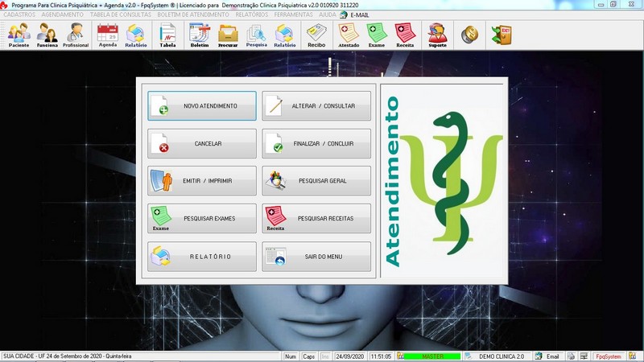
Task: Click the PESQUISAR RECEITAS button
Action: coord(316,218)
